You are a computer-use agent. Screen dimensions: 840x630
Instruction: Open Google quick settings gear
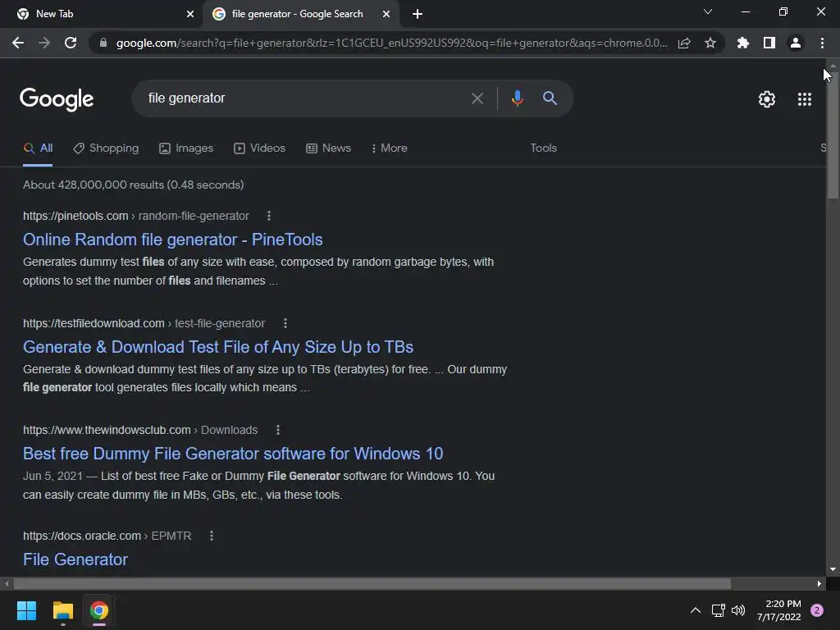pos(767,99)
